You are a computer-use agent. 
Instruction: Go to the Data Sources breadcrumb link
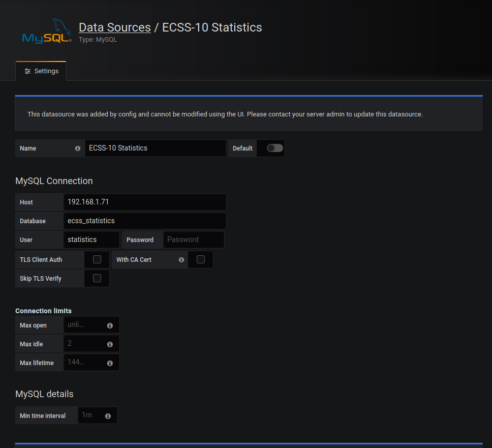[x=115, y=27]
